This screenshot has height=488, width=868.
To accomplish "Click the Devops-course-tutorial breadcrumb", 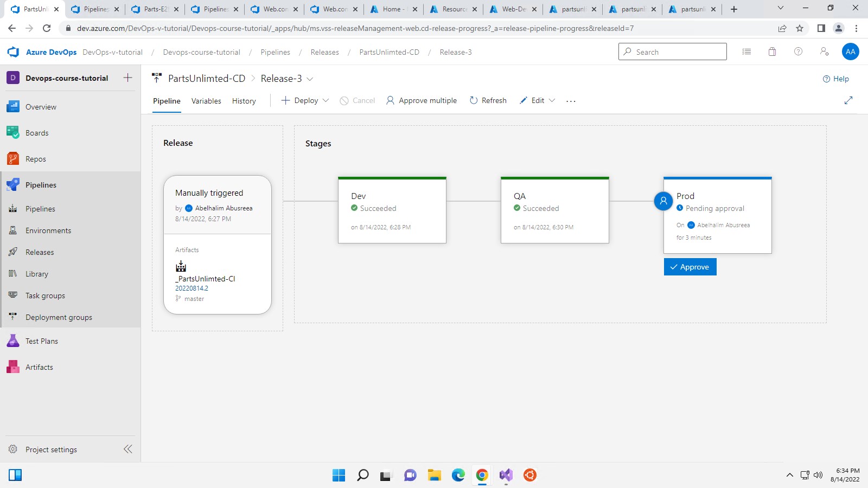I will point(202,52).
